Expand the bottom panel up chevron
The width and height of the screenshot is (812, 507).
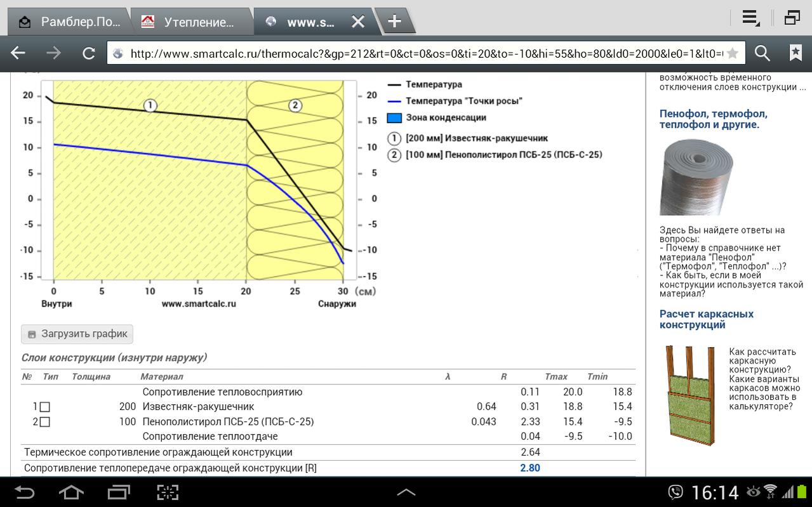pos(406,492)
